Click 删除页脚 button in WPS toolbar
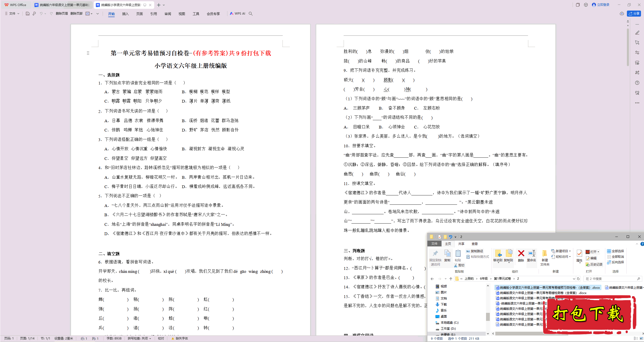The height and width of the screenshot is (342, 644). point(76,14)
